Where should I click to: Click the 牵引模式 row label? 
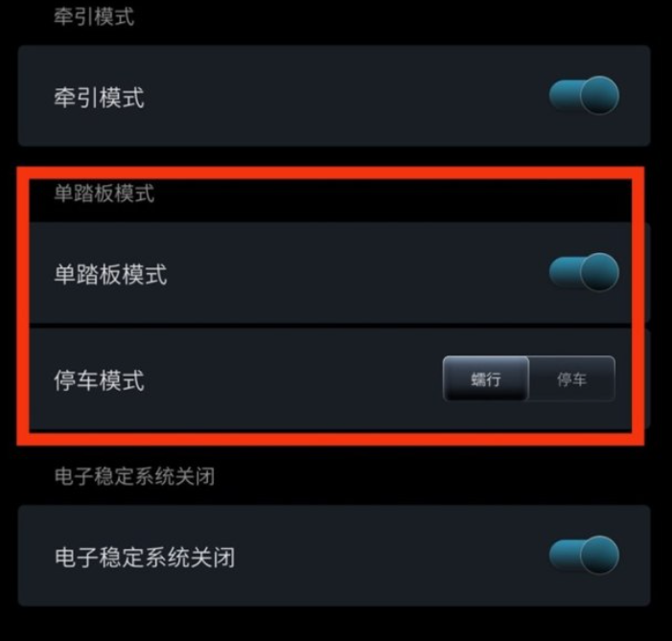pos(99,98)
